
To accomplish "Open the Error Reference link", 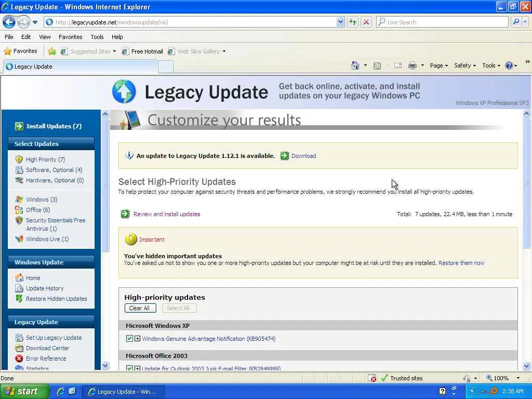I will 46,358.
